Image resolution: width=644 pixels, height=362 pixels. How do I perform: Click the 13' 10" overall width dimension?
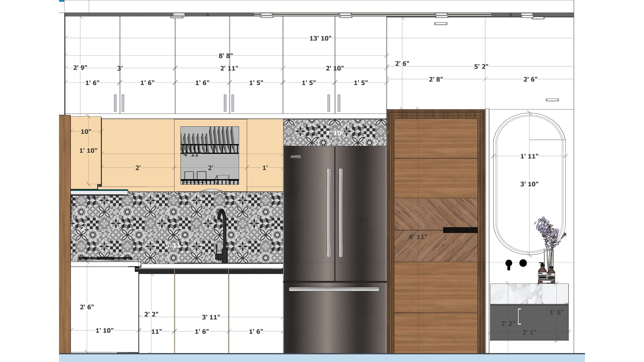click(320, 39)
